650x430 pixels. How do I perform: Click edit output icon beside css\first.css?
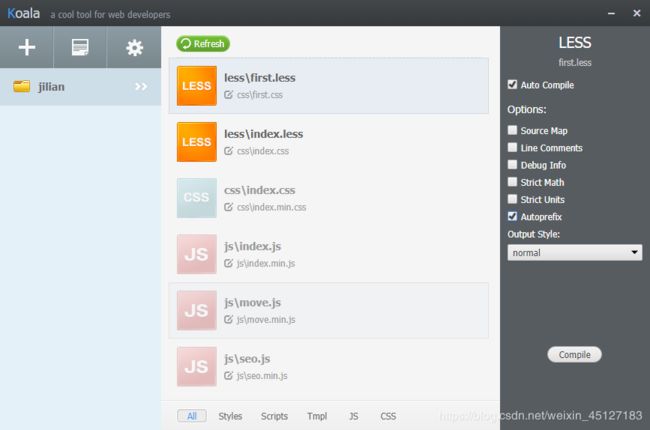coord(228,95)
